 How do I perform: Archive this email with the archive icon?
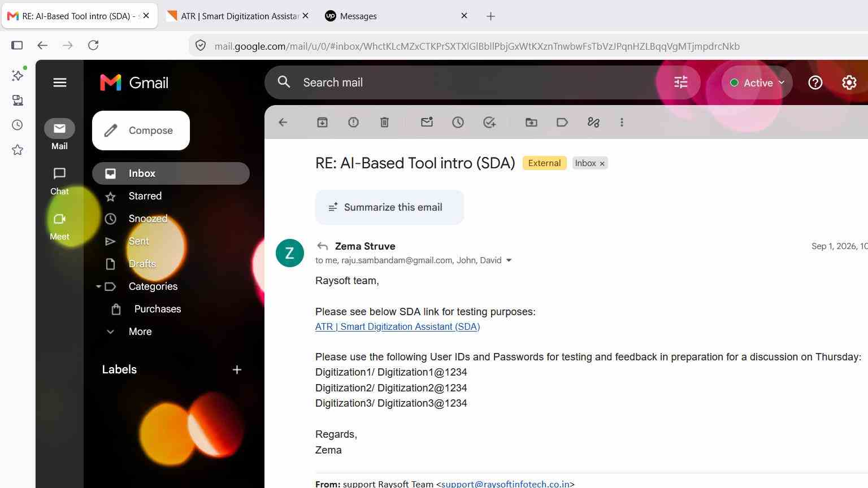point(322,122)
